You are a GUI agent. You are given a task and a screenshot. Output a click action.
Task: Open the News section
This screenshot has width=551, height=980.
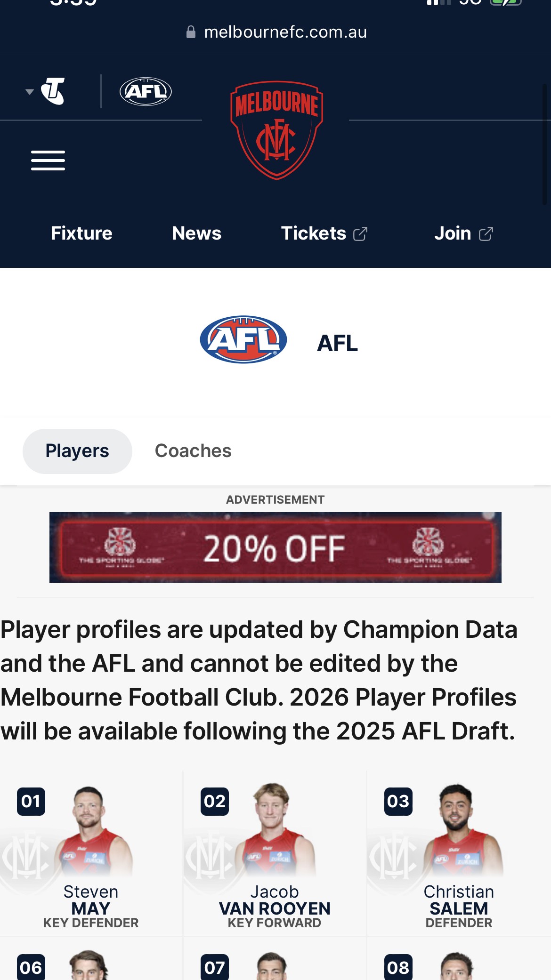(x=196, y=233)
